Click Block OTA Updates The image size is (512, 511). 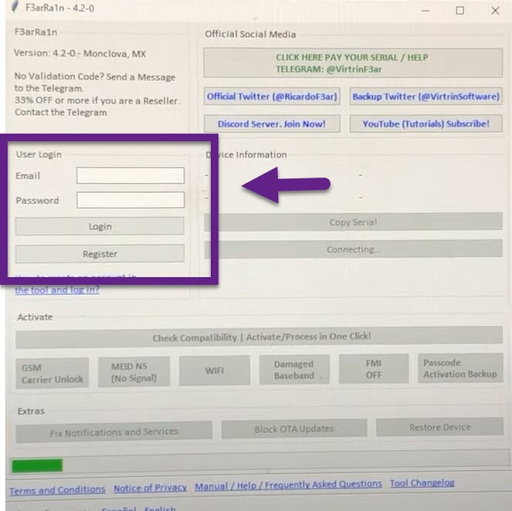click(294, 429)
